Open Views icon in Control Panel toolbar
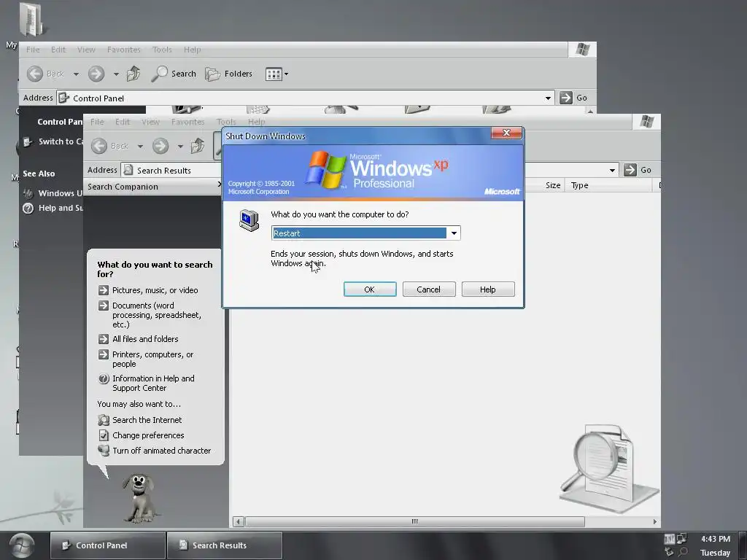Screen dimensions: 747x560 pos(274,74)
